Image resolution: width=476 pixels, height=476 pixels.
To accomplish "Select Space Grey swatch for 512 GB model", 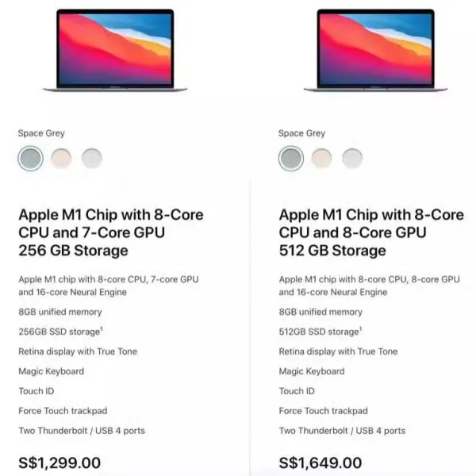I will point(291,158).
